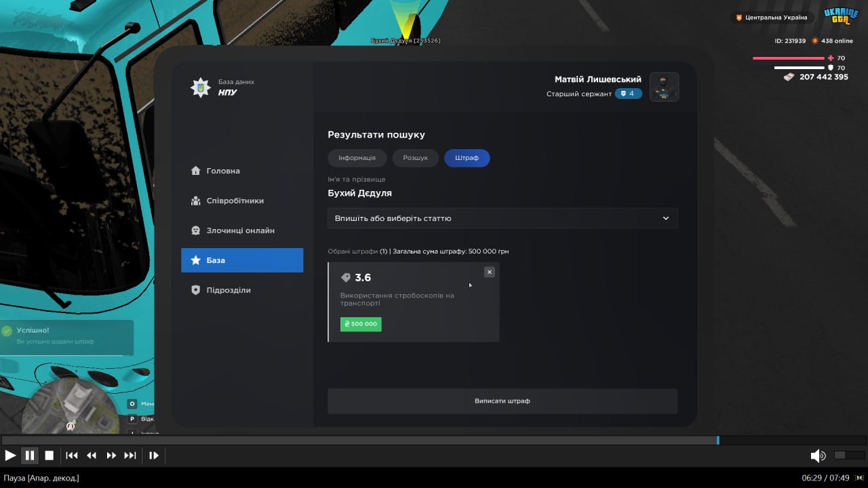Remove the 3.6 fine card
Viewport: 868px width, 488px height.
[489, 272]
